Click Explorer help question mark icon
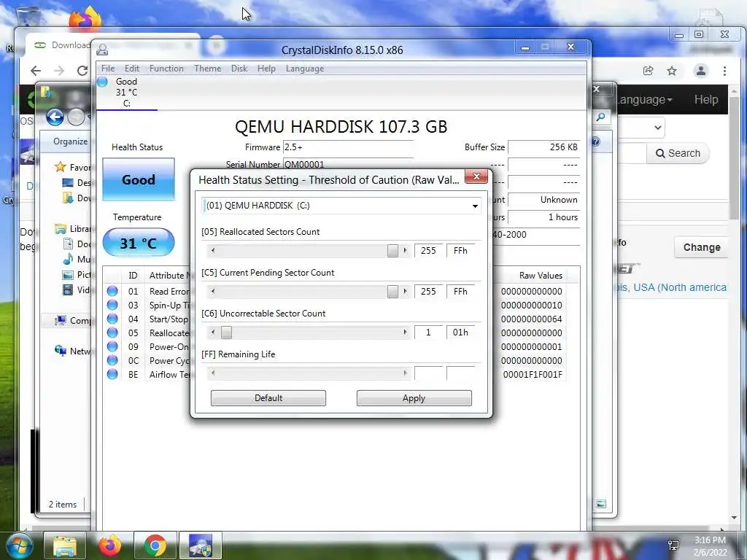Viewport: 747px width, 560px height. [596, 141]
